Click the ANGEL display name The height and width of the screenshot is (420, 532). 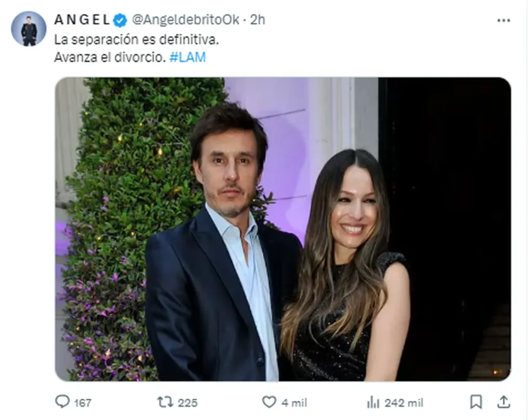click(82, 20)
